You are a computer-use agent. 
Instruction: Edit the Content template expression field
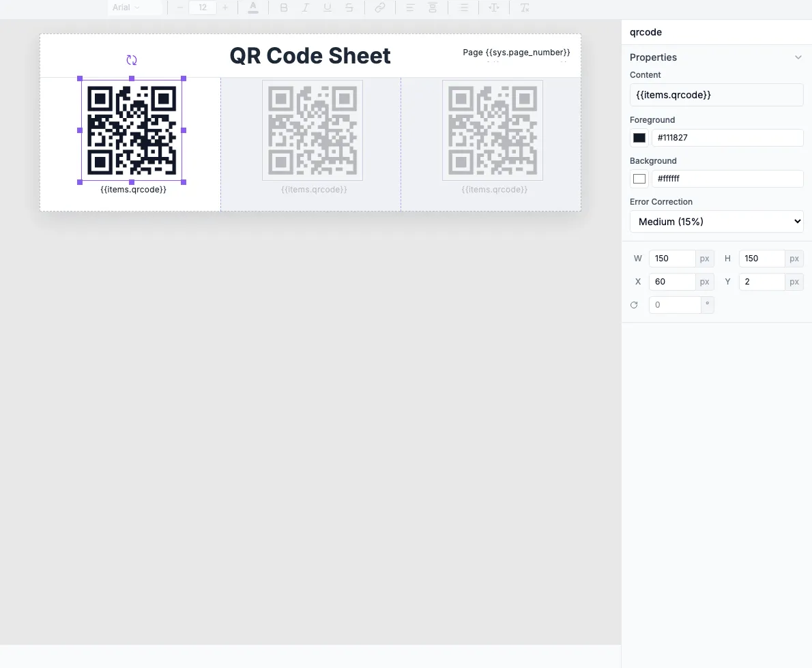coord(716,95)
